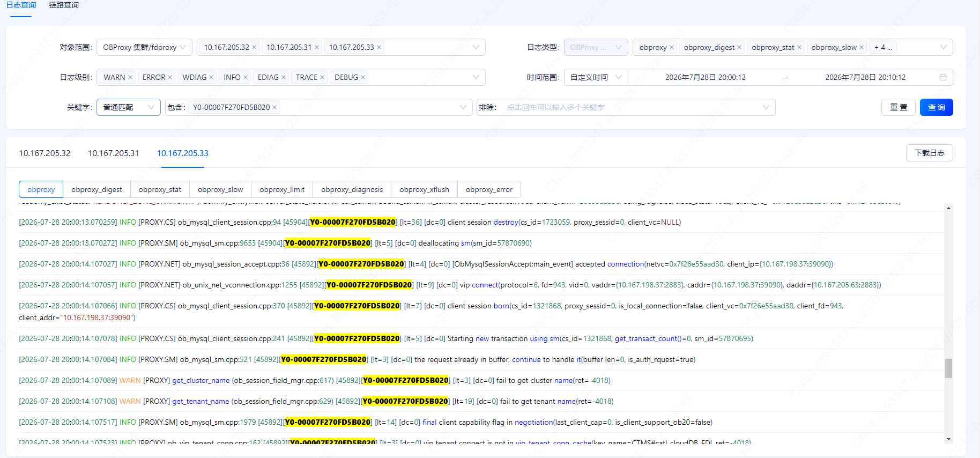Select the obproxy_slow log tab
Viewport: 980px width, 458px height.
click(220, 189)
